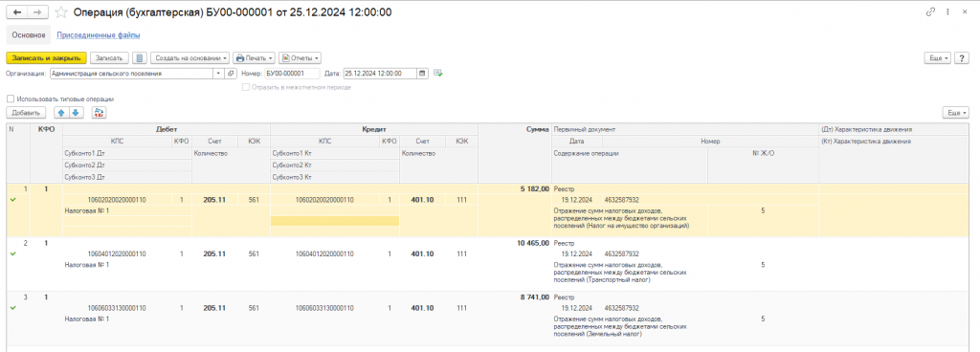Click the document posting status icon beside date
Image resolution: width=980 pixels, height=352 pixels.
tap(438, 73)
